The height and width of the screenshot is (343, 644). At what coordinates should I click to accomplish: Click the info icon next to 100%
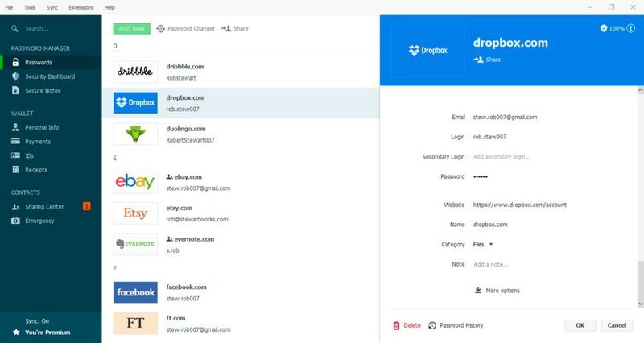click(630, 28)
